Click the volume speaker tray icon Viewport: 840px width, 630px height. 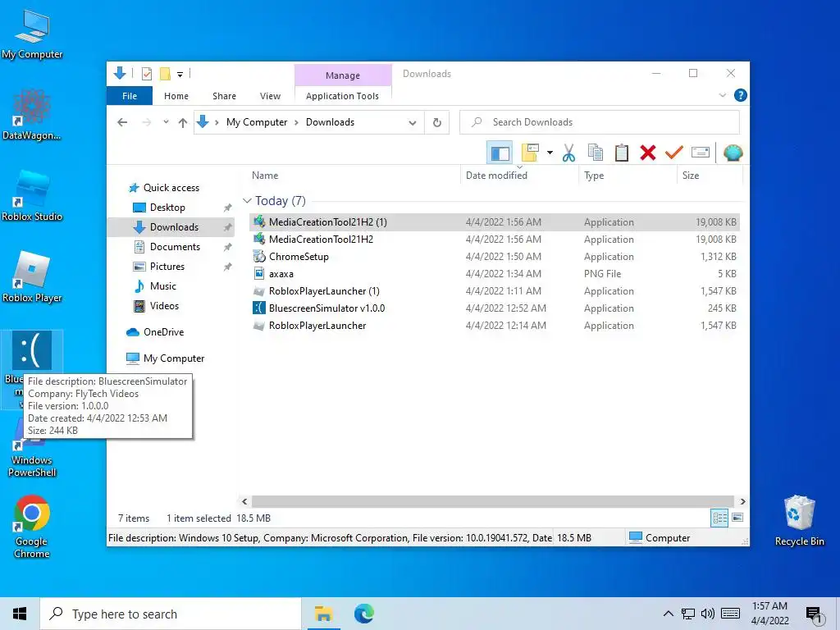[x=708, y=614]
